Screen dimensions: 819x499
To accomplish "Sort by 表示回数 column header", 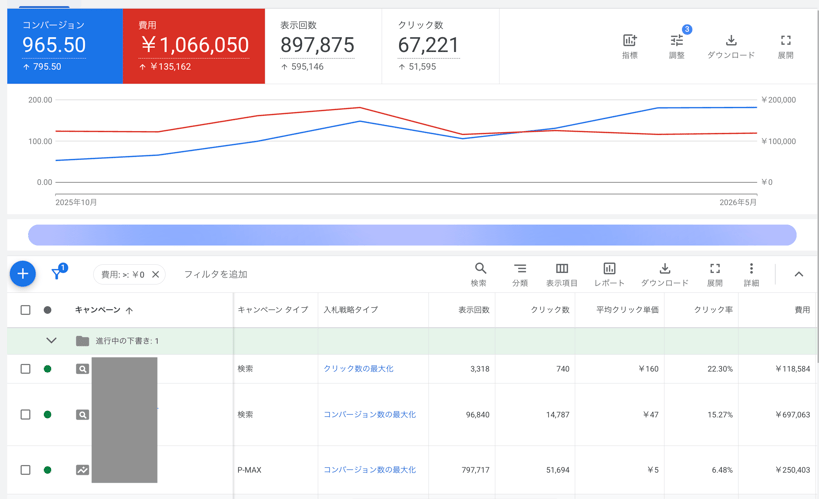I will 474,310.
